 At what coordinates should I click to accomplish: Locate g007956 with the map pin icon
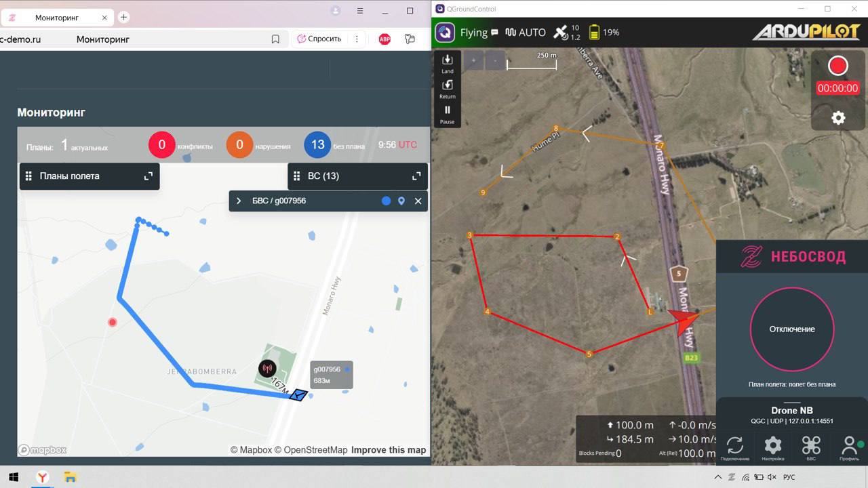tap(401, 201)
